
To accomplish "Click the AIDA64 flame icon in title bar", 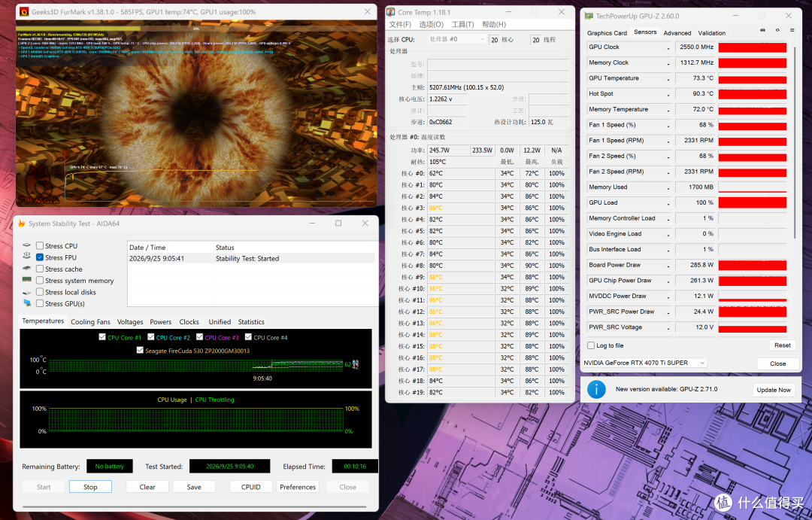I will 22,224.
